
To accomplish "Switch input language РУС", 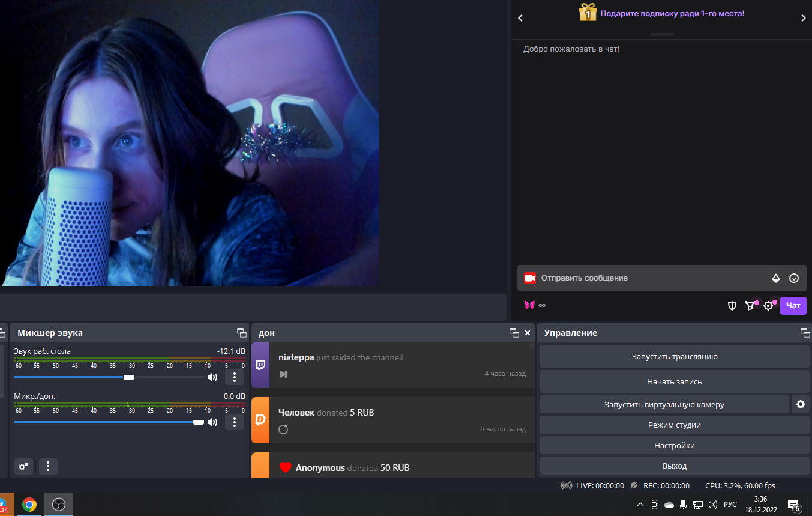I will pyautogui.click(x=730, y=505).
